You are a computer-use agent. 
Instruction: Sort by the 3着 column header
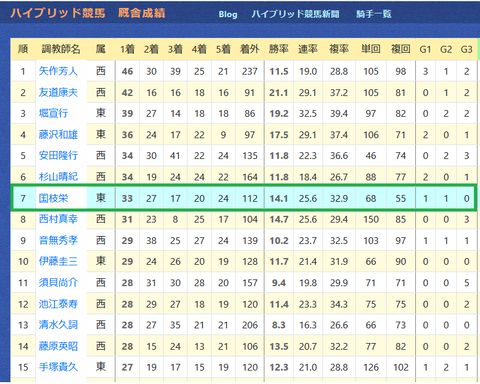[175, 49]
